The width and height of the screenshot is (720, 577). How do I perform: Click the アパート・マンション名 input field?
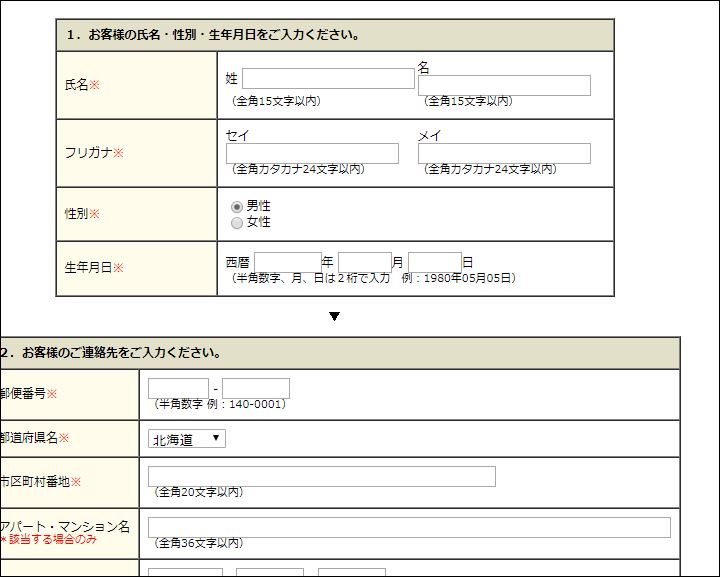(x=409, y=527)
